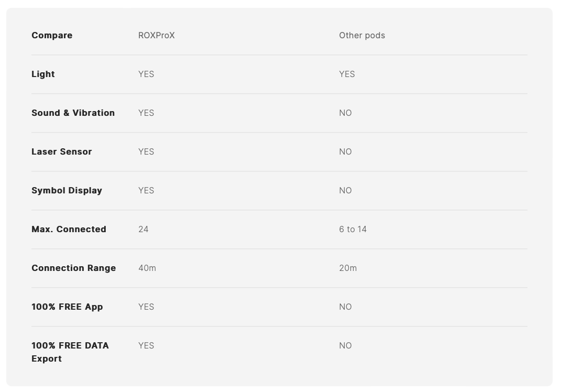561x392 pixels.
Task: Click NO in Laser Sensor row
Action: pos(345,151)
